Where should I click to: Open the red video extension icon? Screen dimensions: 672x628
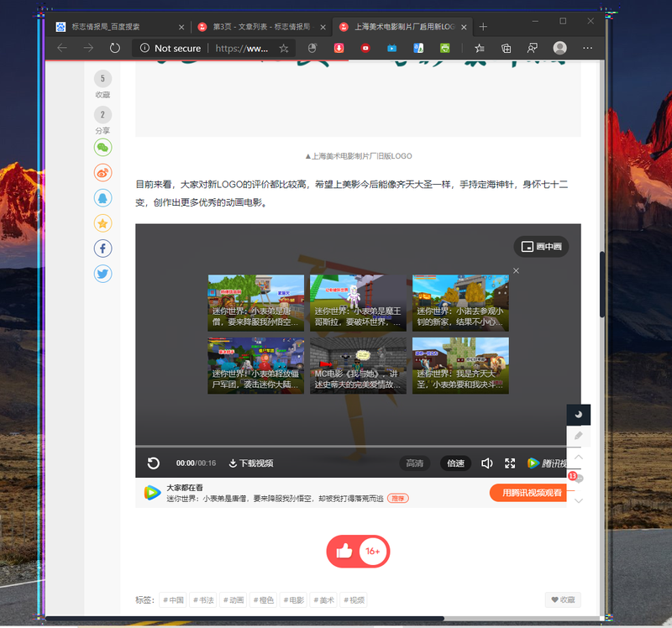(x=365, y=48)
